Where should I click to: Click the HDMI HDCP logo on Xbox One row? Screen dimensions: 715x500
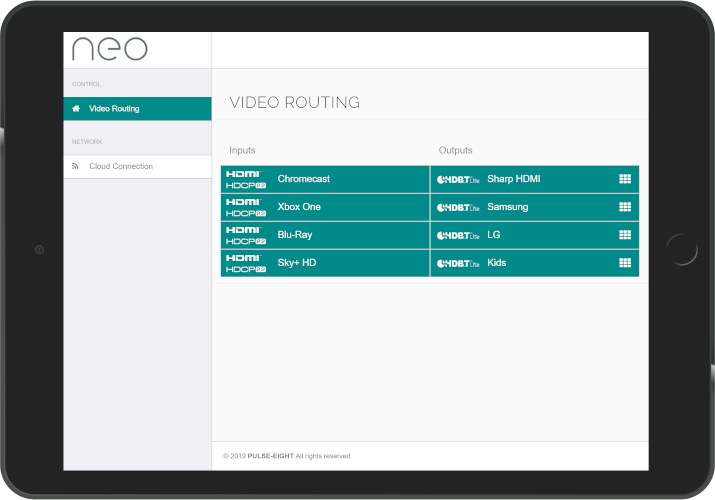(x=246, y=207)
